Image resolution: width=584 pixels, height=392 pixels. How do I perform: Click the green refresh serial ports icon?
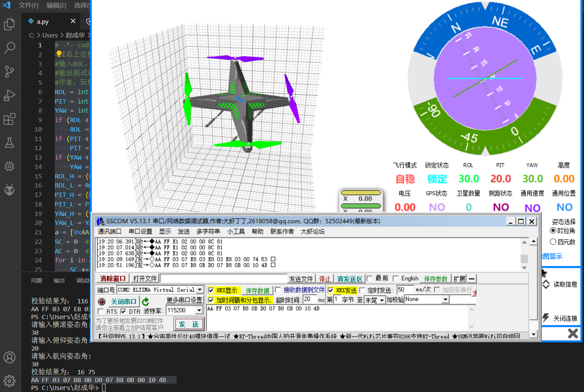click(x=145, y=301)
